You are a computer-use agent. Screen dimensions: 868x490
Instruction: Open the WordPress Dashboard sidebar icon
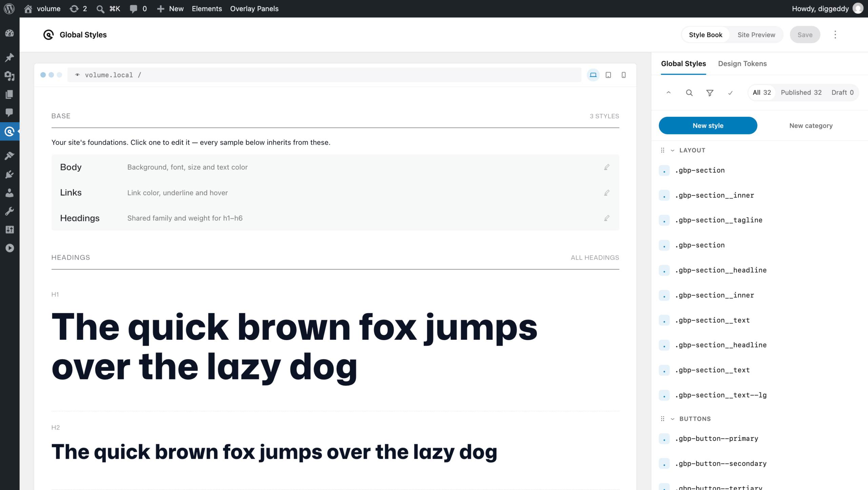click(x=9, y=33)
